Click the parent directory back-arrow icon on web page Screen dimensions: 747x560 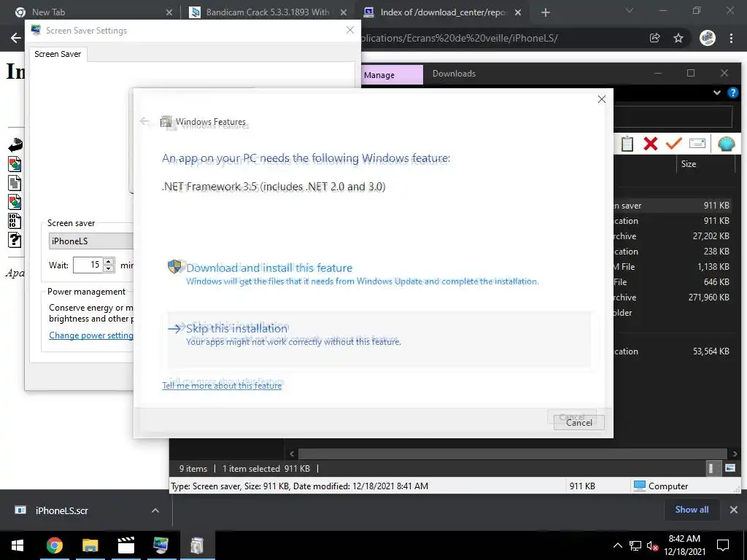(15, 145)
